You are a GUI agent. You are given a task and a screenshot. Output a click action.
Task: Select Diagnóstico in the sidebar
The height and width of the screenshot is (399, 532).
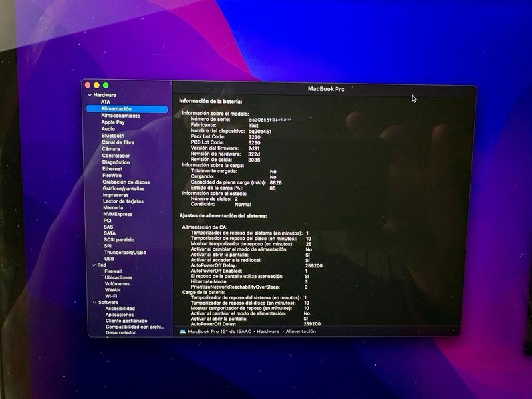(x=116, y=162)
